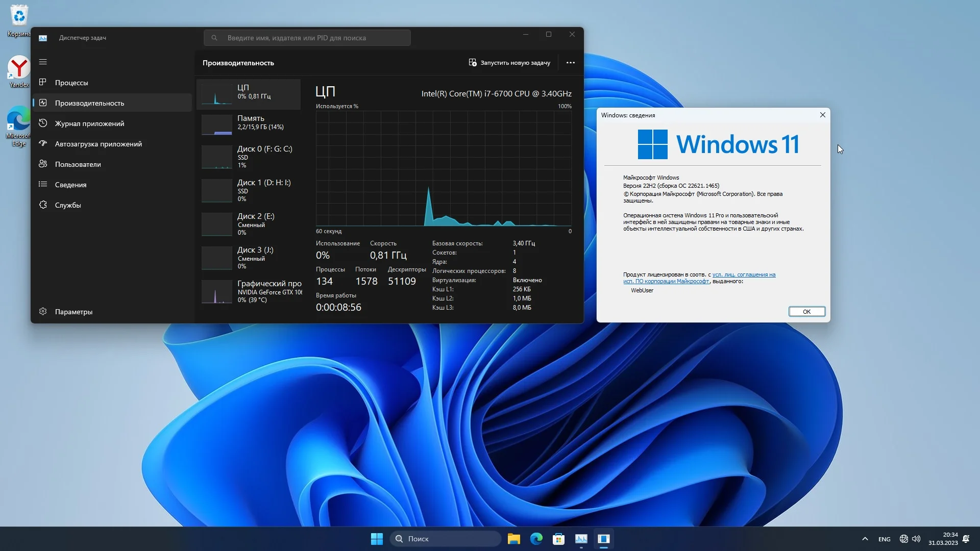980x551 pixels.
Task: Expand hidden system tray icons chevron
Action: (865, 539)
